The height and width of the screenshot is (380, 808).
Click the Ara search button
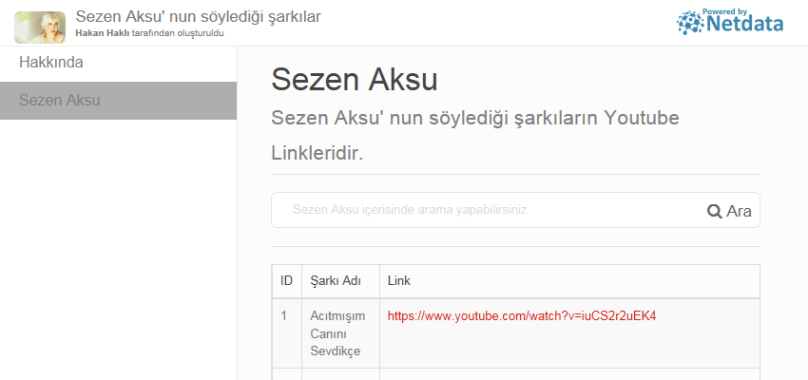[729, 211]
